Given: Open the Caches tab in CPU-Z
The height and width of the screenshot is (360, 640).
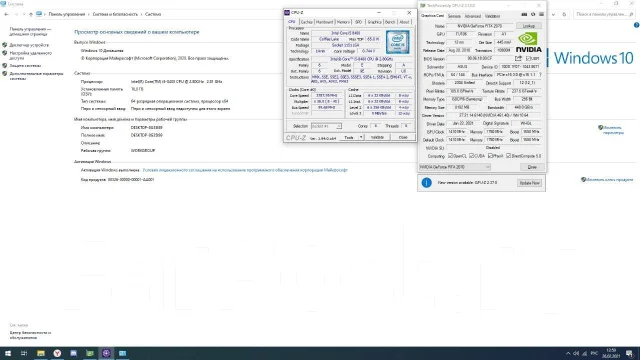Looking at the screenshot, I should click(x=307, y=22).
